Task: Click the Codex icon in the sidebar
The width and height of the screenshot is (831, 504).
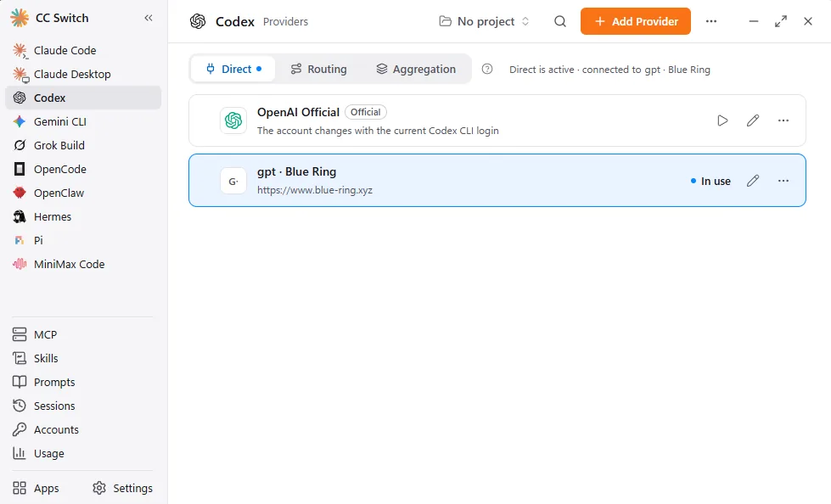Action: tap(20, 98)
